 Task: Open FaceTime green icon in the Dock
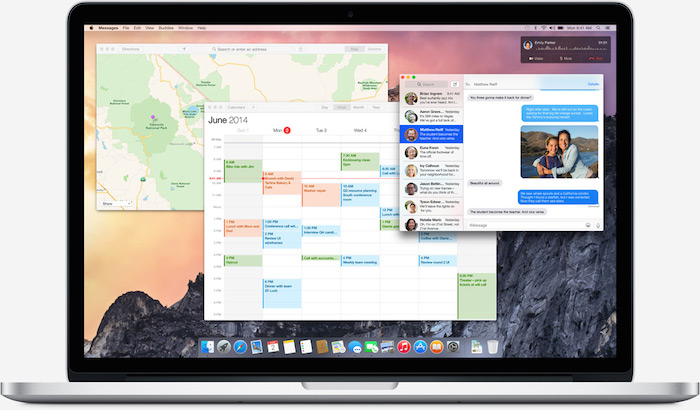(x=371, y=347)
